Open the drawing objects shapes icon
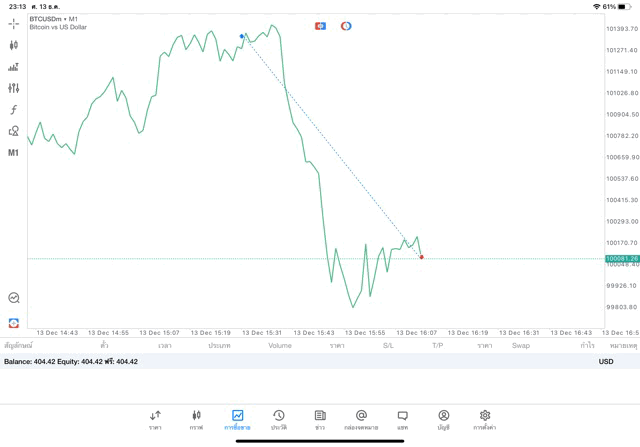 coord(13,131)
